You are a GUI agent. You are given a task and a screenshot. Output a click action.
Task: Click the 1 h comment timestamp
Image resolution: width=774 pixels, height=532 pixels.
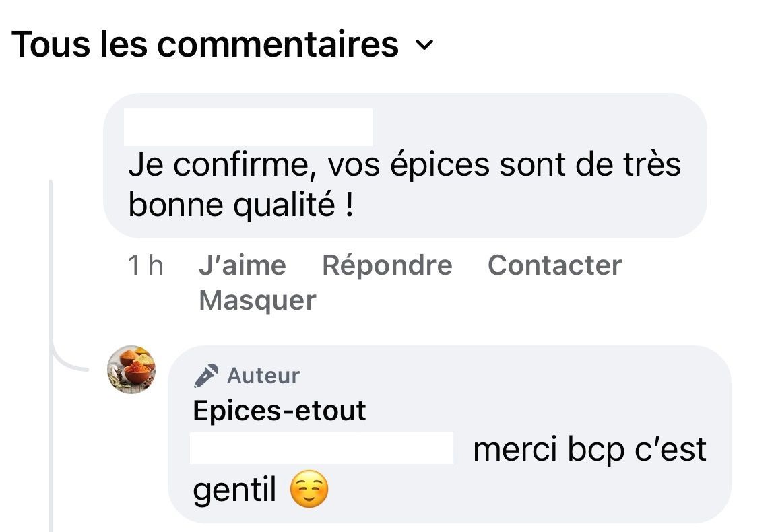[x=145, y=265]
